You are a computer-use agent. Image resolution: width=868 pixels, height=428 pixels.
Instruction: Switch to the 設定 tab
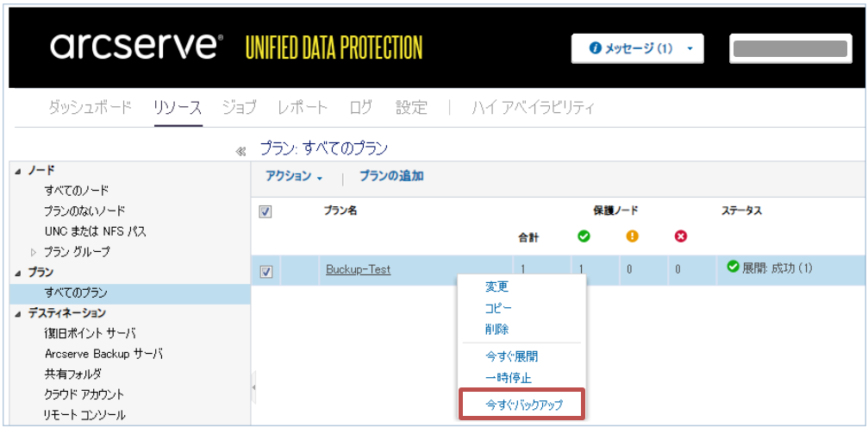411,107
